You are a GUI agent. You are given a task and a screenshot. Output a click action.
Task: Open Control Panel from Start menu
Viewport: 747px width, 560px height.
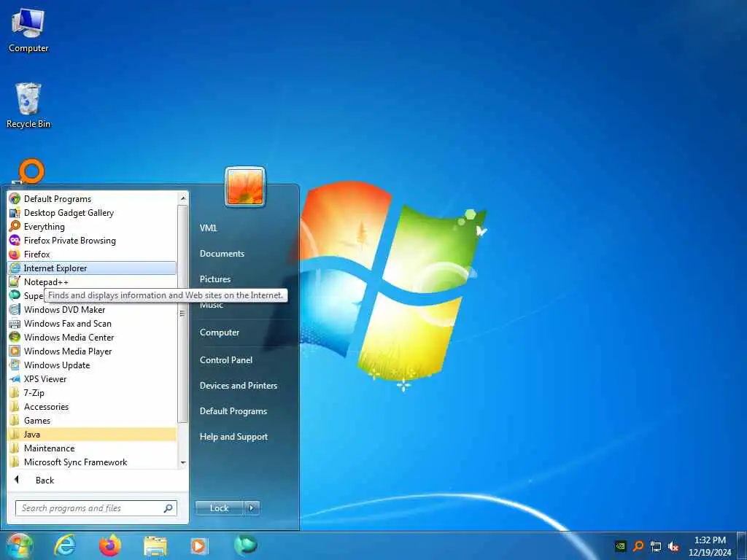[x=226, y=359]
